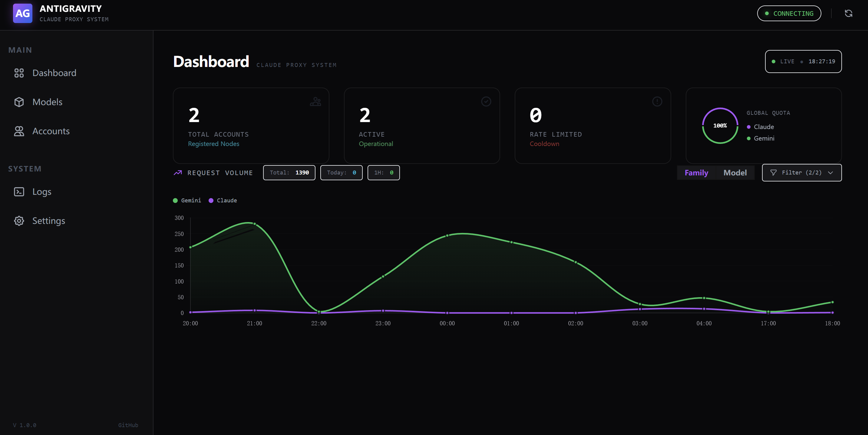Open the GitHub link in sidebar footer
This screenshot has height=435, width=868.
[128, 425]
